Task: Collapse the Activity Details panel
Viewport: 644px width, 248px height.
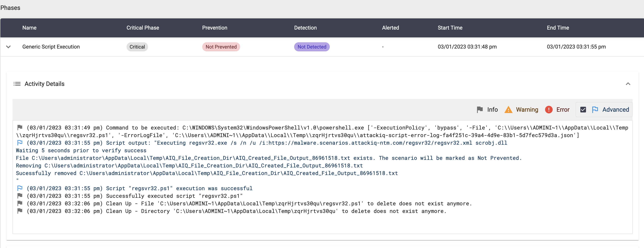Action: coord(628,84)
